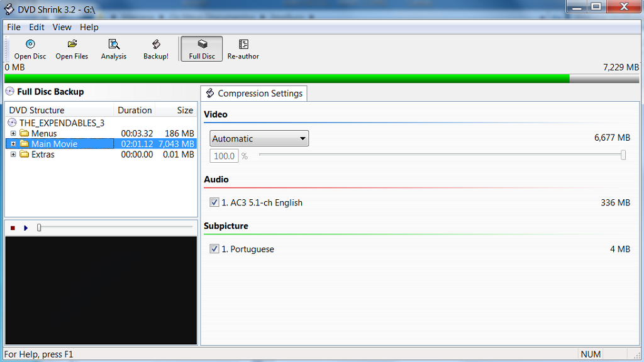Uncheck Portuguese subpicture stream
Viewport: 644px width, 362px height.
coord(214,249)
